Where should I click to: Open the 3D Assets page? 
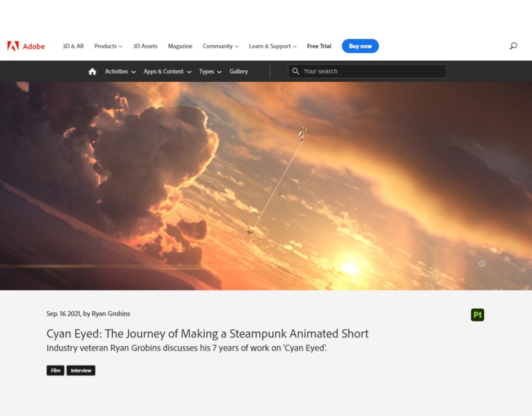click(x=145, y=46)
